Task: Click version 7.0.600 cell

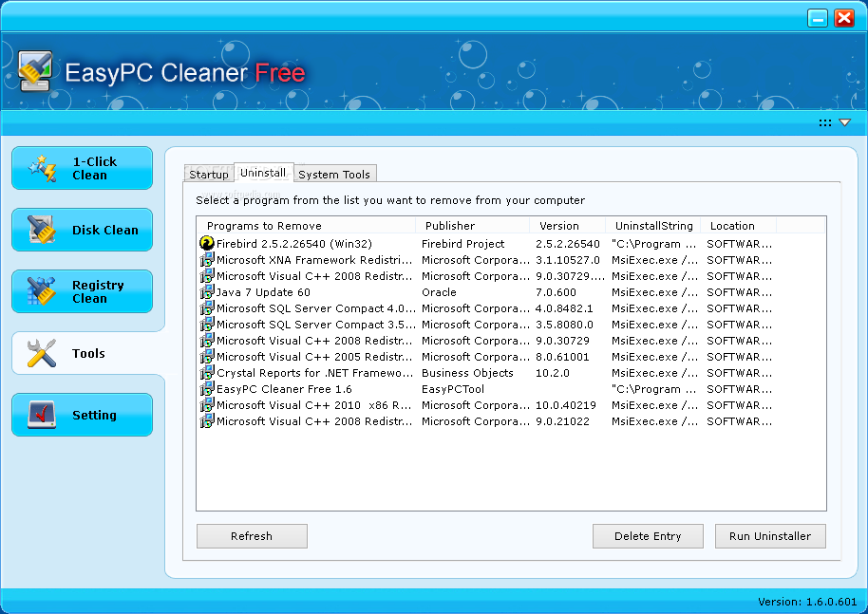Action: pos(556,292)
